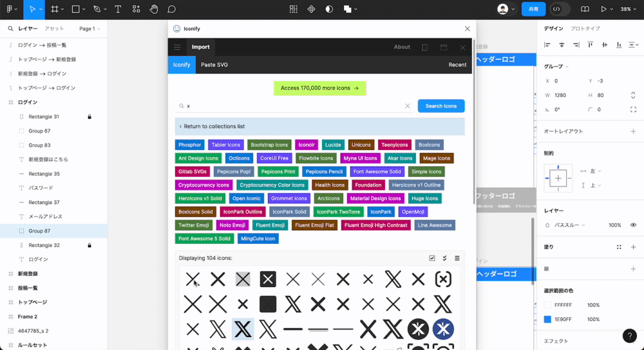Click the icon search input field

click(293, 106)
